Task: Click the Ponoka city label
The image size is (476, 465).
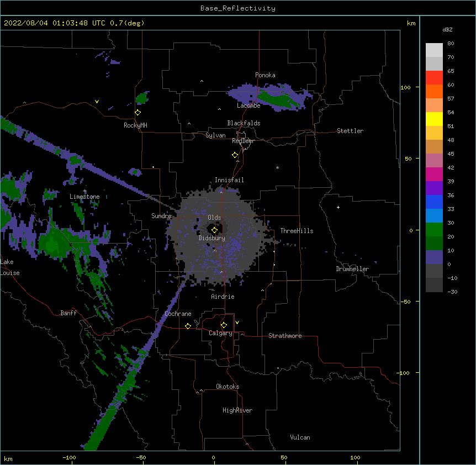Action: click(x=265, y=75)
